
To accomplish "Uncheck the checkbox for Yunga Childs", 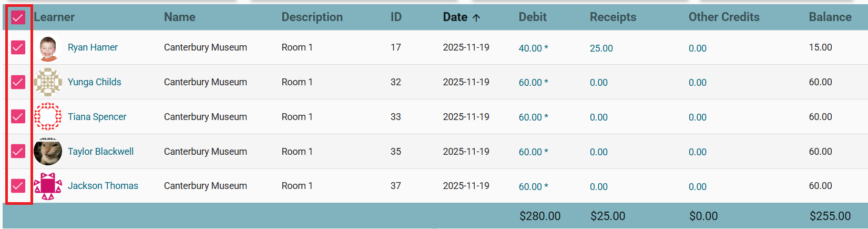I will coord(18,82).
